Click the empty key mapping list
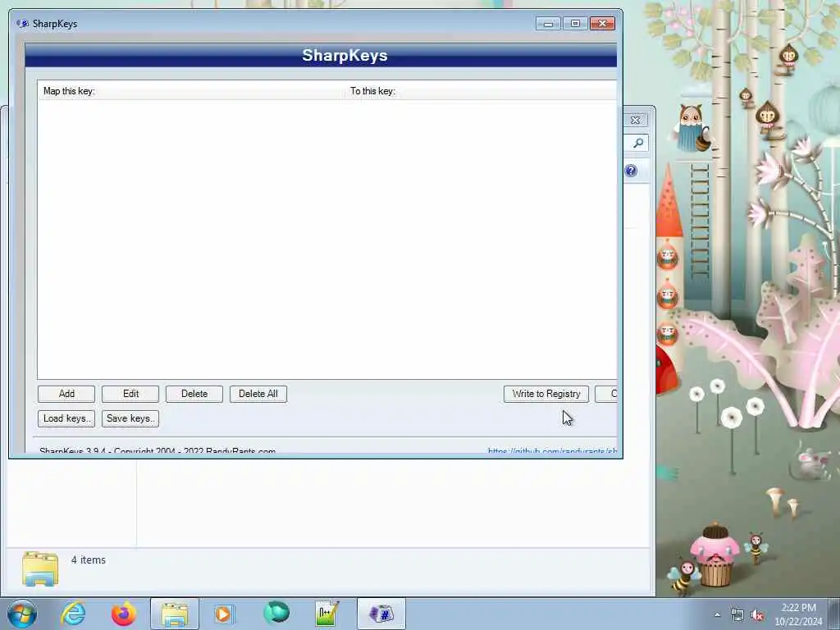840x630 pixels. (x=326, y=239)
